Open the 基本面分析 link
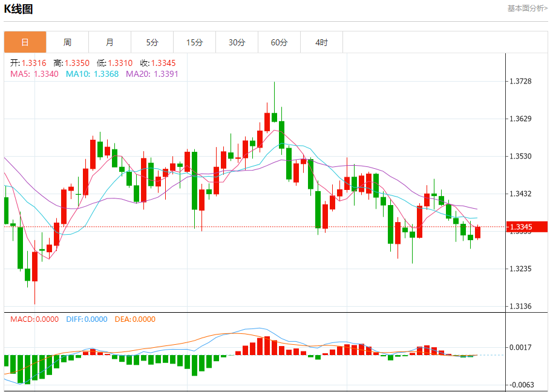This screenshot has height=392, width=550. (527, 8)
